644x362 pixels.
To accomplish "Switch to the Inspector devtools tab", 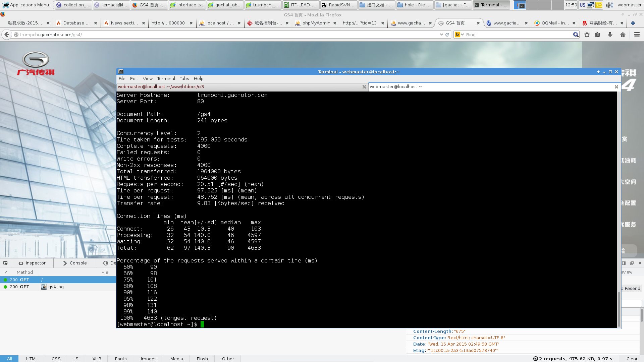I will pyautogui.click(x=32, y=263).
